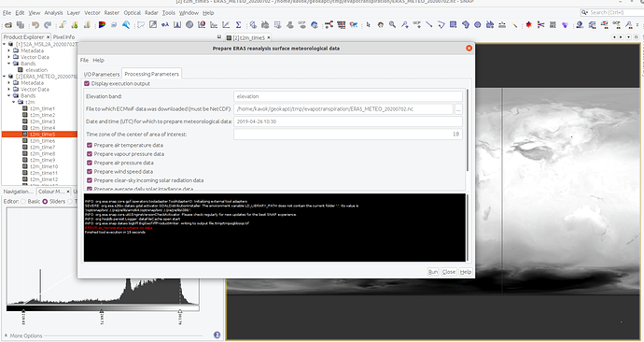Switch to I/O Parameters tab
This screenshot has height=342, width=644.
(x=102, y=75)
